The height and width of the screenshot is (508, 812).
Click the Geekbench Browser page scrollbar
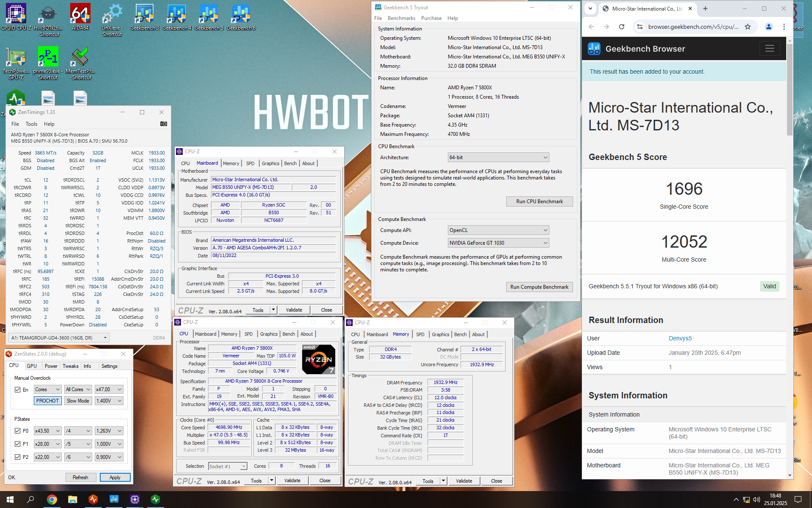click(x=790, y=89)
